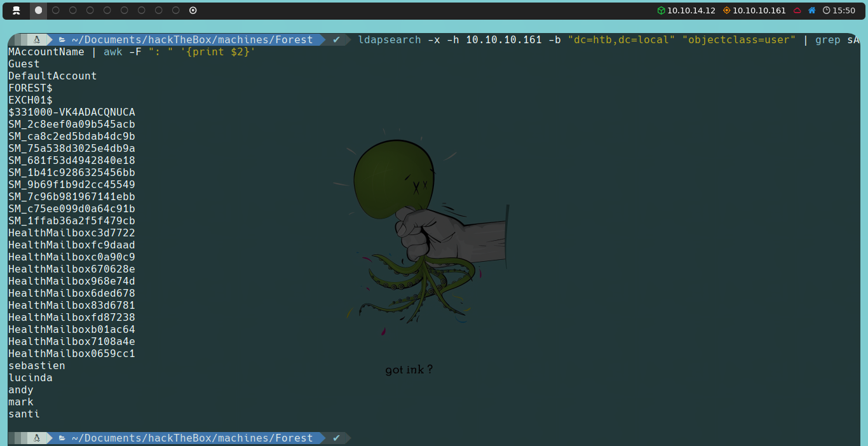Select the HealthMailbox670628e line
868x446 pixels.
[x=72, y=269]
